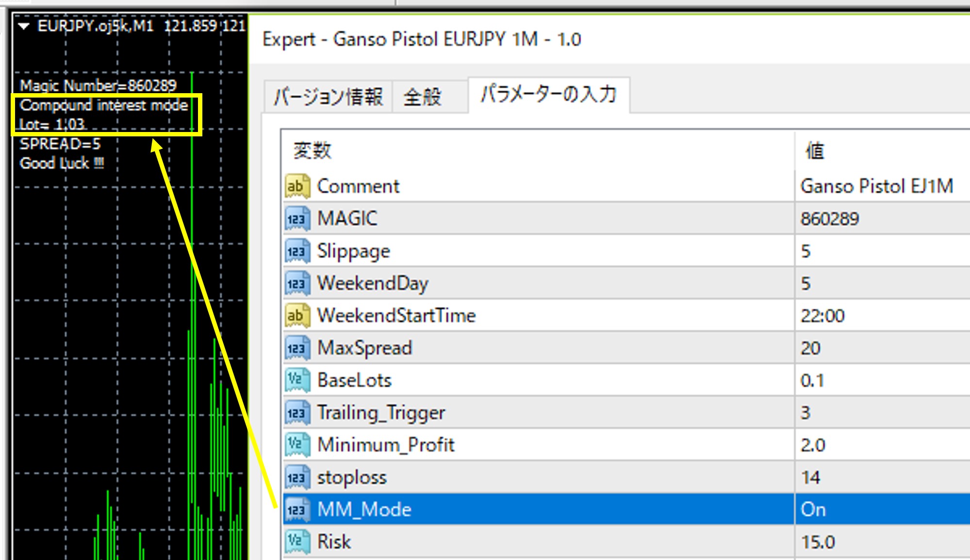Click the integer icon beside MAGIC
The height and width of the screenshot is (560, 970).
coord(297,219)
